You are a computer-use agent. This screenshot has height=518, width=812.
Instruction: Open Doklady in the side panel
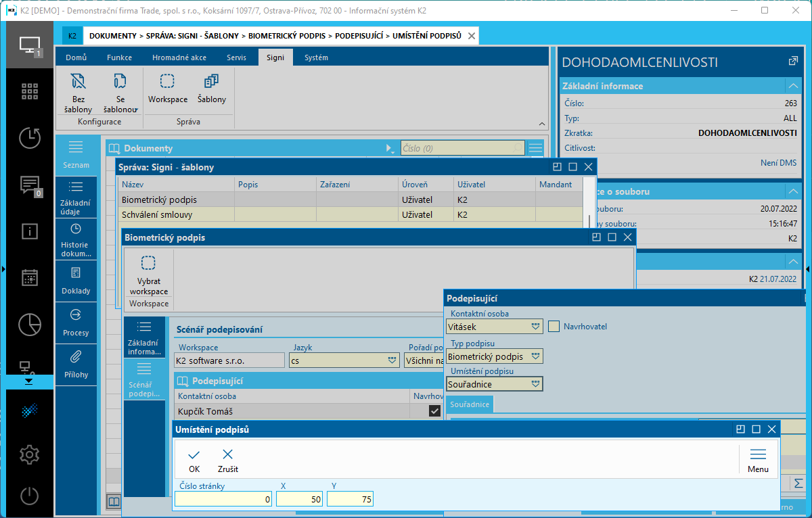[x=76, y=281]
